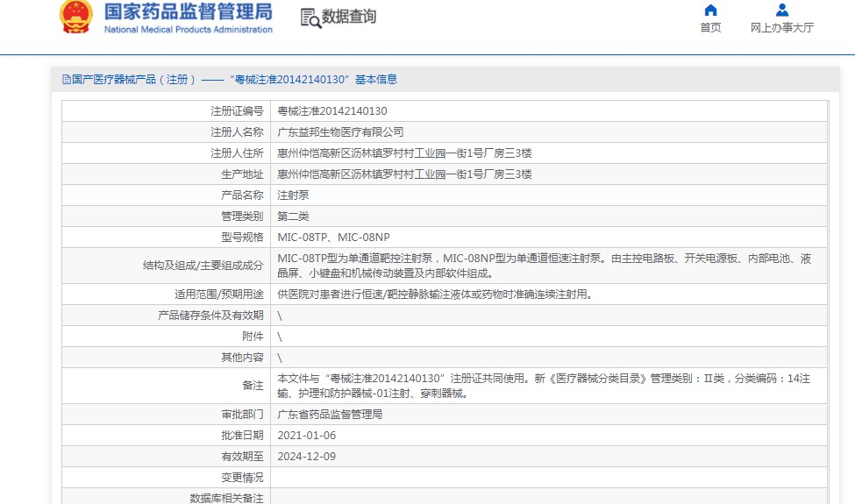Select the 其他内容 label
855x504 pixels.
[242, 358]
